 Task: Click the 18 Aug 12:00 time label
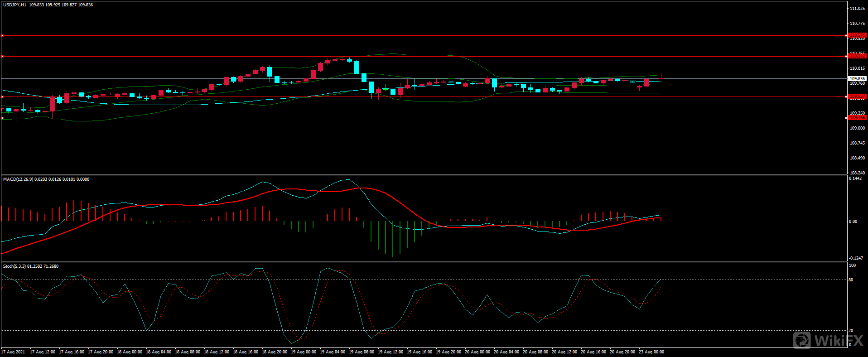(x=217, y=352)
